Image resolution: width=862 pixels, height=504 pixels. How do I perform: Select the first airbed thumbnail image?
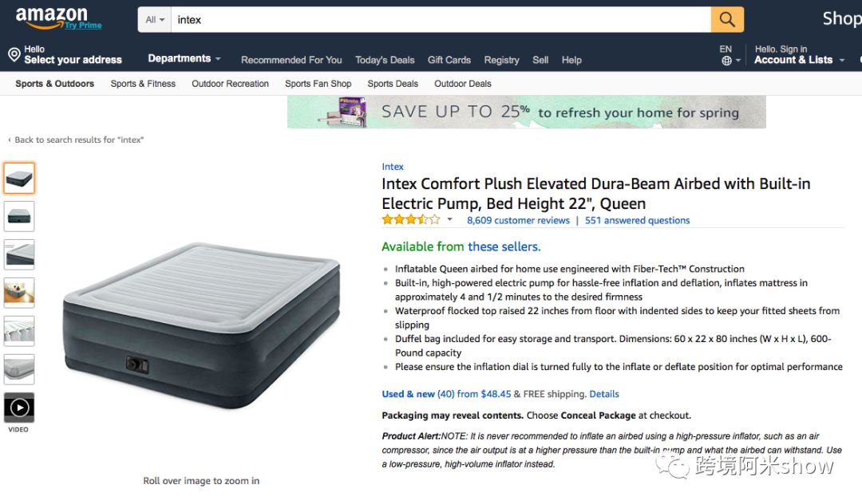(19, 178)
